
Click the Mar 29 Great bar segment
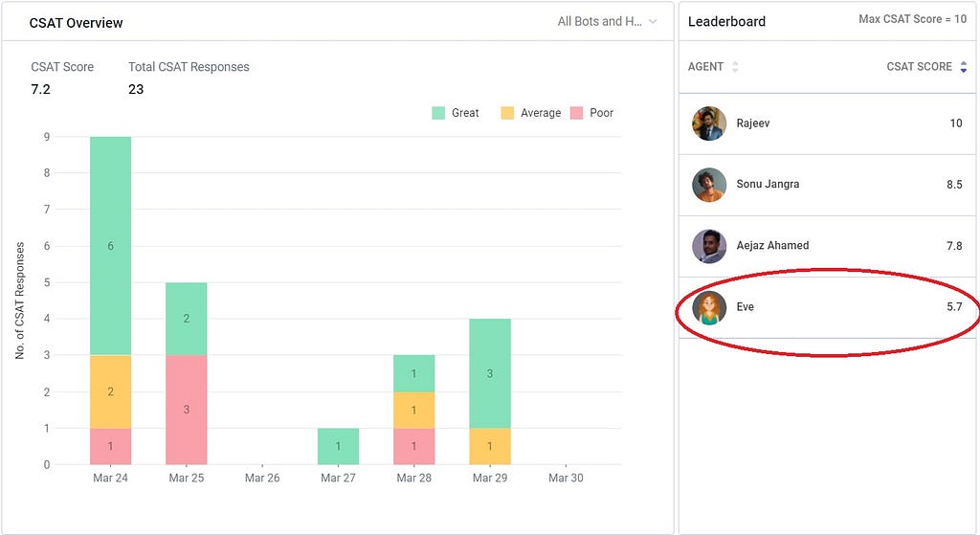pyautogui.click(x=490, y=374)
